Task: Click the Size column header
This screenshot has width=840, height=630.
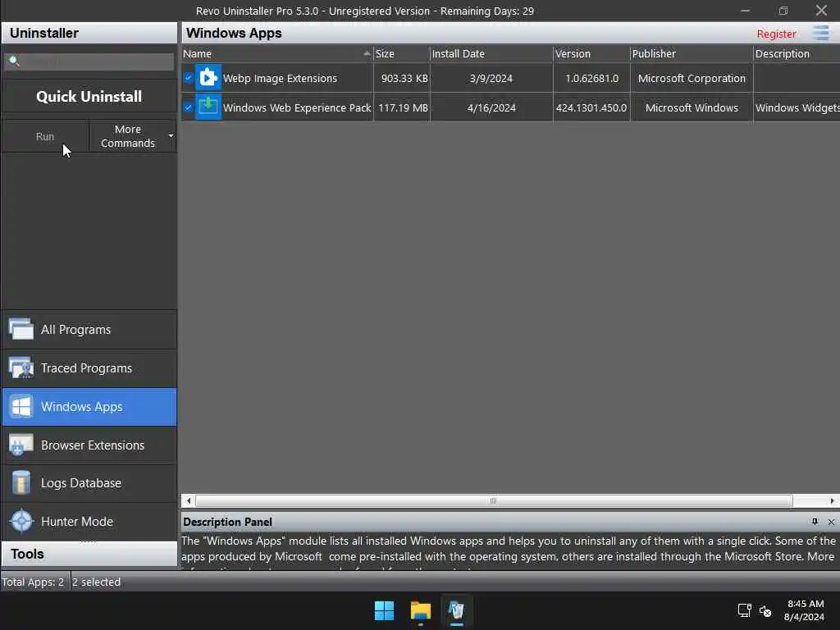Action: tap(401, 53)
